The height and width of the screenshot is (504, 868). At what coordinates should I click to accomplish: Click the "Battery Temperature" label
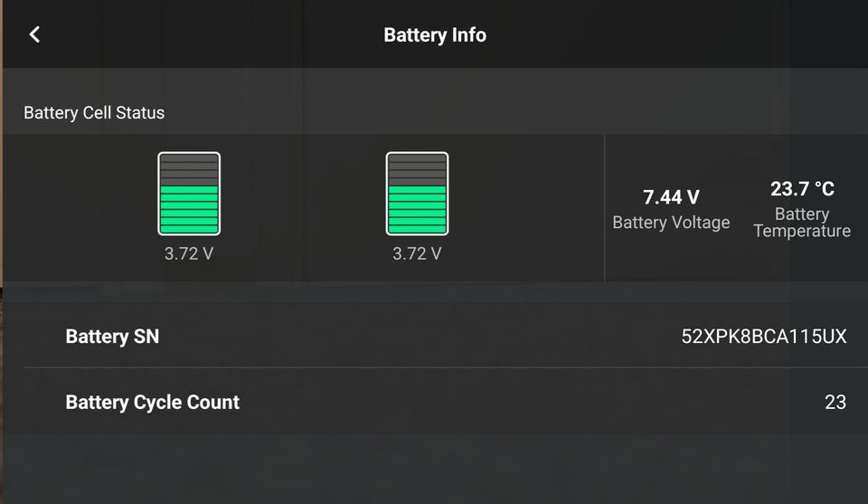802,223
